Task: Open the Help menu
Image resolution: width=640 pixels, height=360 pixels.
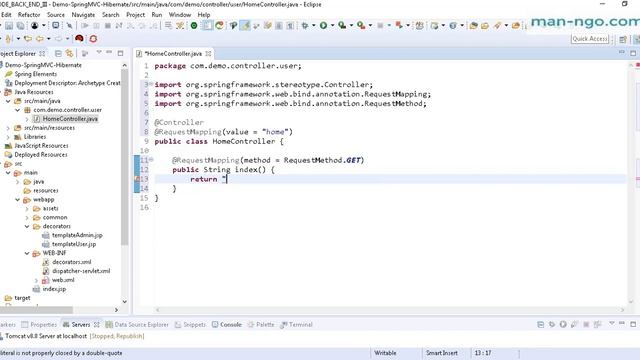Action: 204,15
